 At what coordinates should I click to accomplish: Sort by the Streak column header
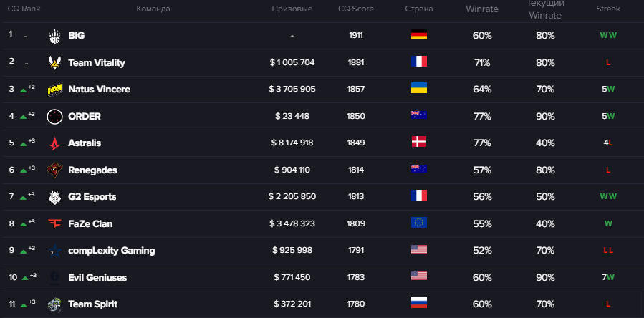coord(608,9)
